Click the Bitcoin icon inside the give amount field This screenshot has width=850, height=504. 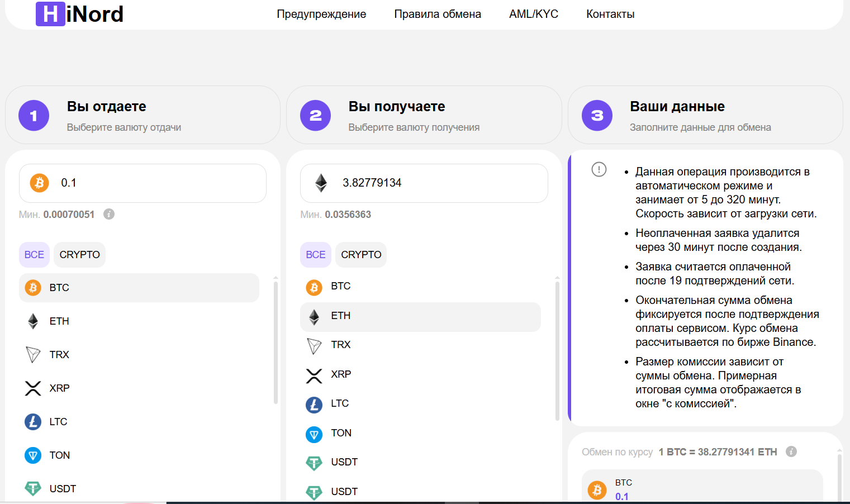[39, 183]
